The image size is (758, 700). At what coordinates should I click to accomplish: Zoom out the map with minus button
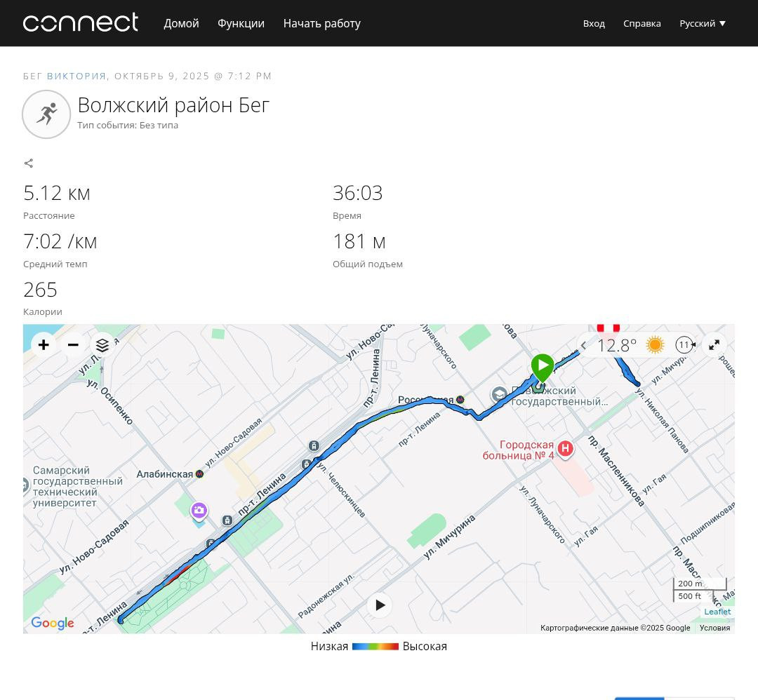point(73,344)
